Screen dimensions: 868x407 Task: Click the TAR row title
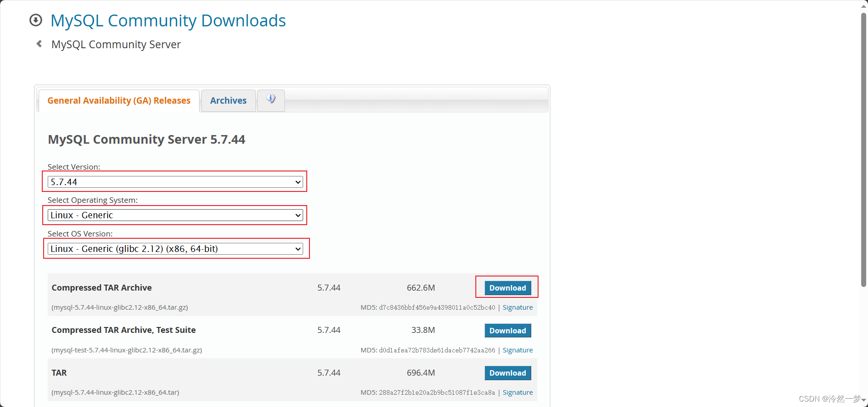pos(59,373)
